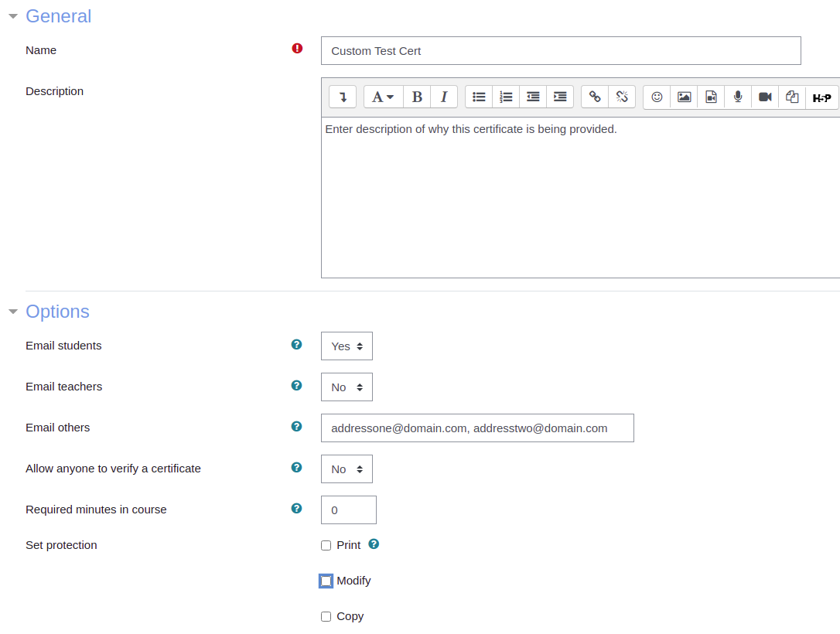
Task: Outdent the selected text
Action: click(533, 97)
